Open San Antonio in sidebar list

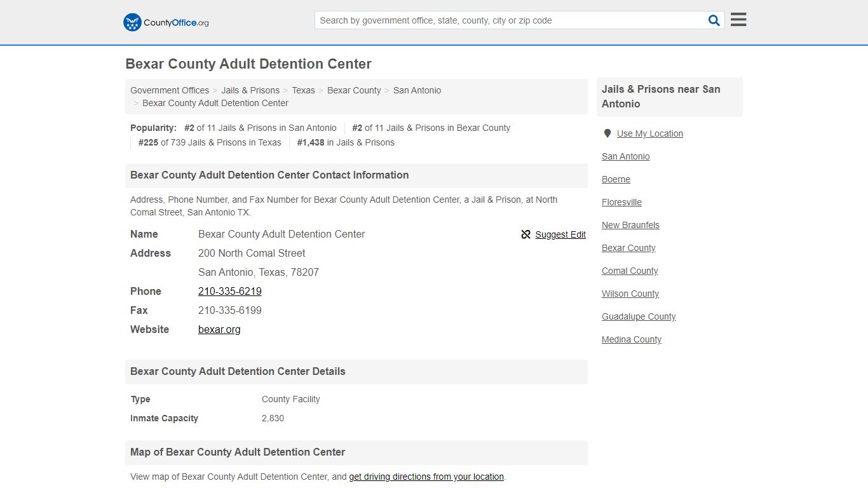pos(626,156)
